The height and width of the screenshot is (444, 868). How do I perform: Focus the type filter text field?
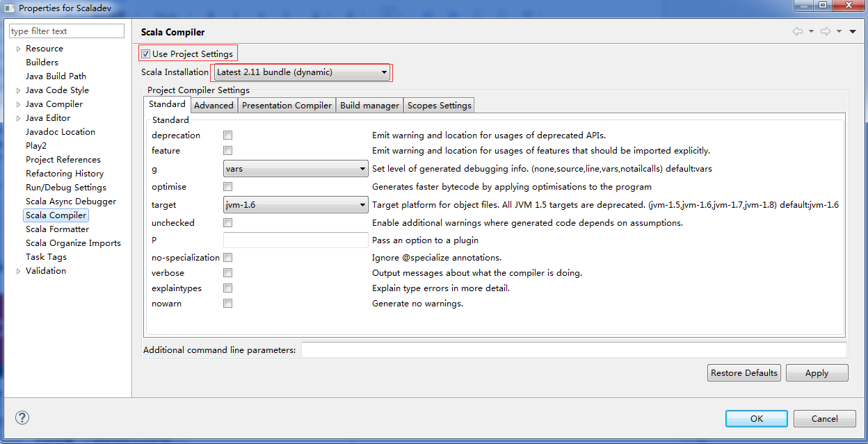point(66,31)
